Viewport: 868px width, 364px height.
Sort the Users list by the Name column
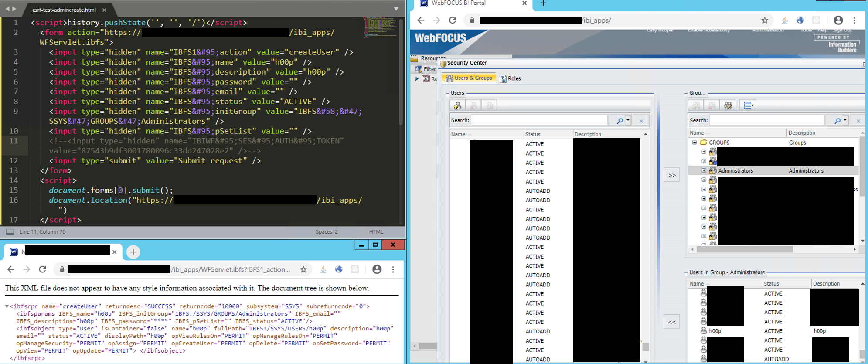(x=487, y=134)
